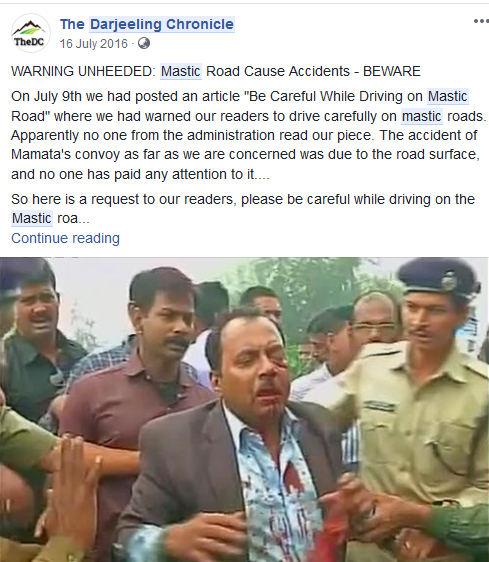
Task: Click the sentence mentioning Mamata's convoy
Action: click(245, 155)
